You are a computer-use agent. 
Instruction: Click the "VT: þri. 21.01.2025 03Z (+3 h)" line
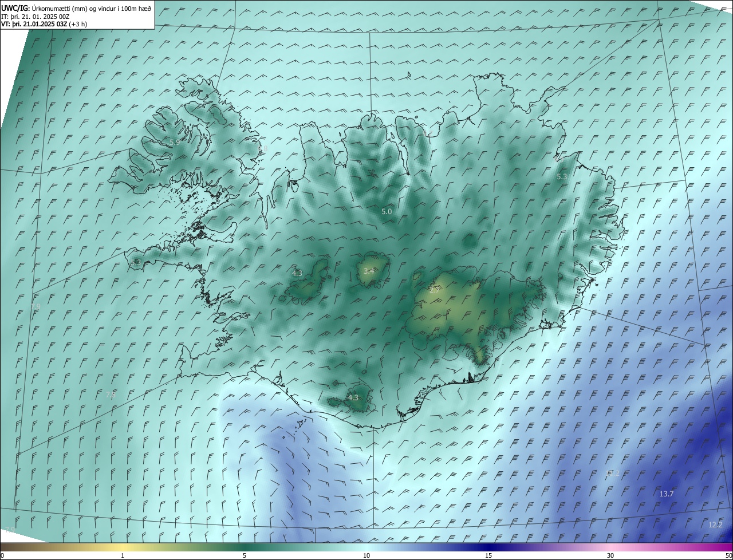pyautogui.click(x=44, y=25)
